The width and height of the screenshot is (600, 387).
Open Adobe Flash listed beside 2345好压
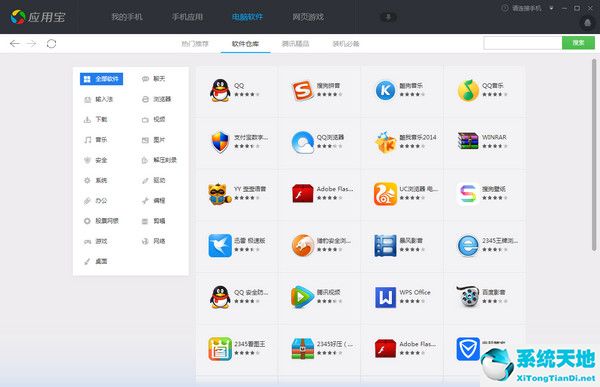pos(402,349)
